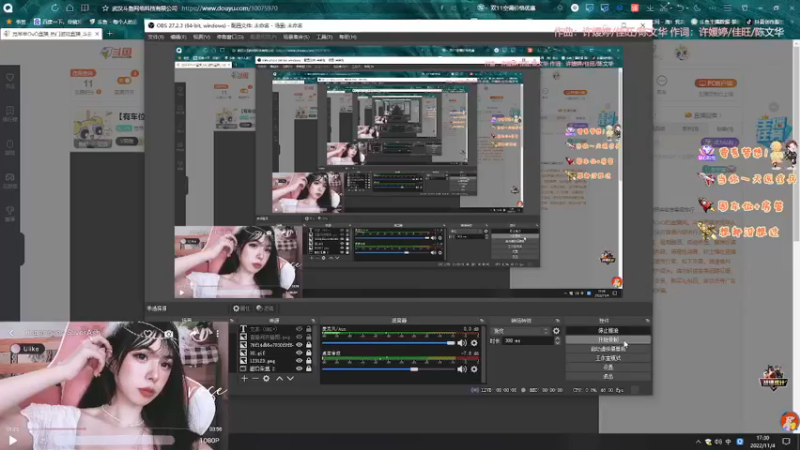This screenshot has height=450, width=800.
Task: Move the selected source down
Action: [x=290, y=379]
